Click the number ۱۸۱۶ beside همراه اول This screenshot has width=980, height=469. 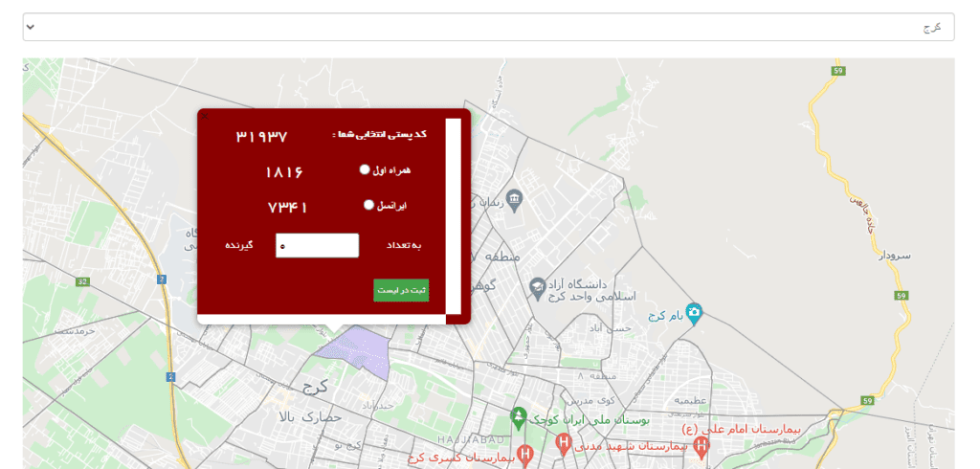(283, 172)
